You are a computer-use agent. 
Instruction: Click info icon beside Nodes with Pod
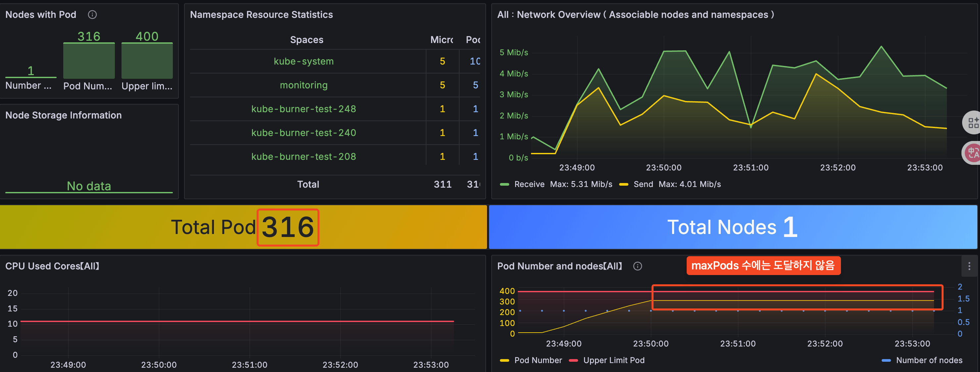pyautogui.click(x=92, y=15)
